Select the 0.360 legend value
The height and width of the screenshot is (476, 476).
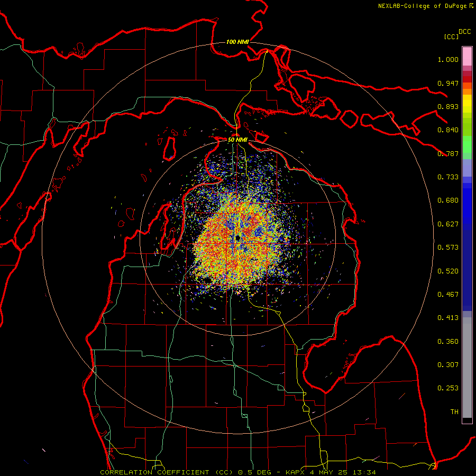(448, 342)
